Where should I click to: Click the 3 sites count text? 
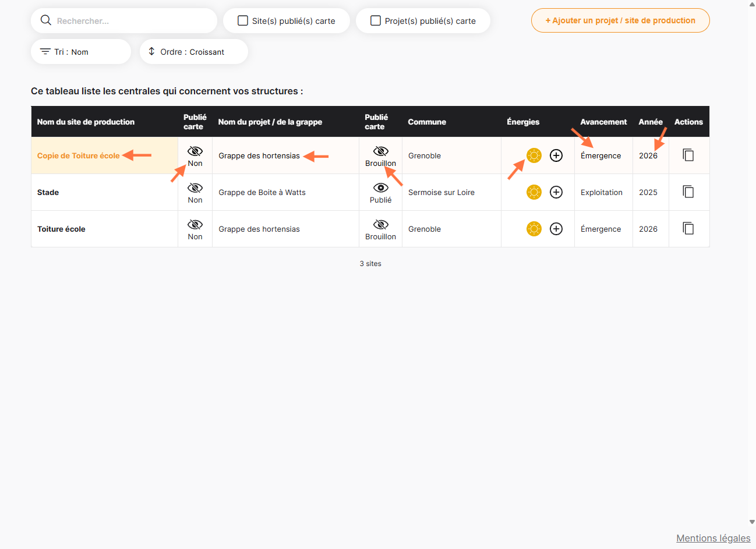(x=370, y=264)
